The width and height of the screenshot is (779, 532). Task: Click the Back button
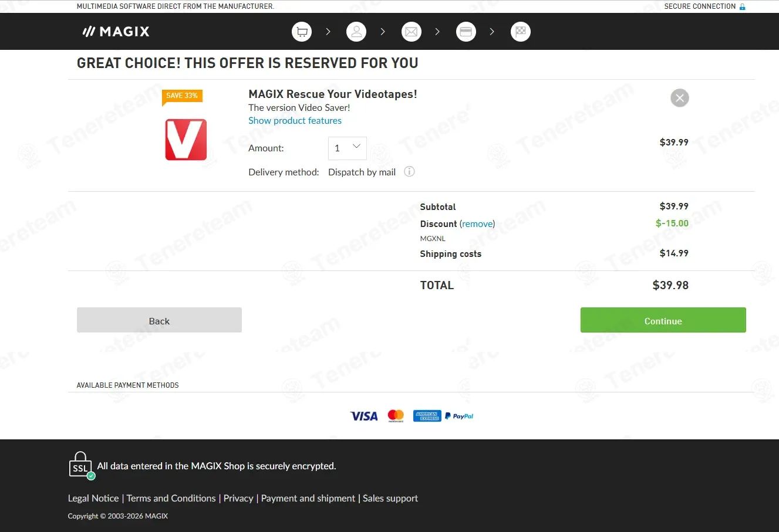click(159, 320)
